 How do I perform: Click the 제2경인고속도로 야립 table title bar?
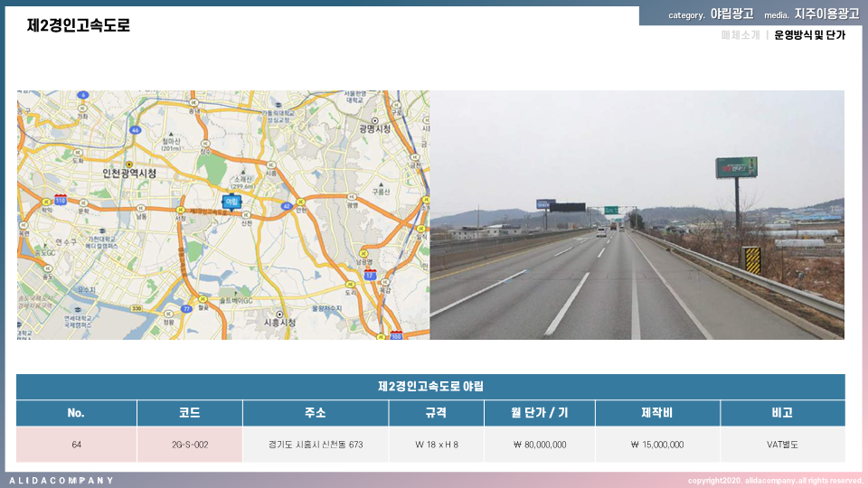430,387
